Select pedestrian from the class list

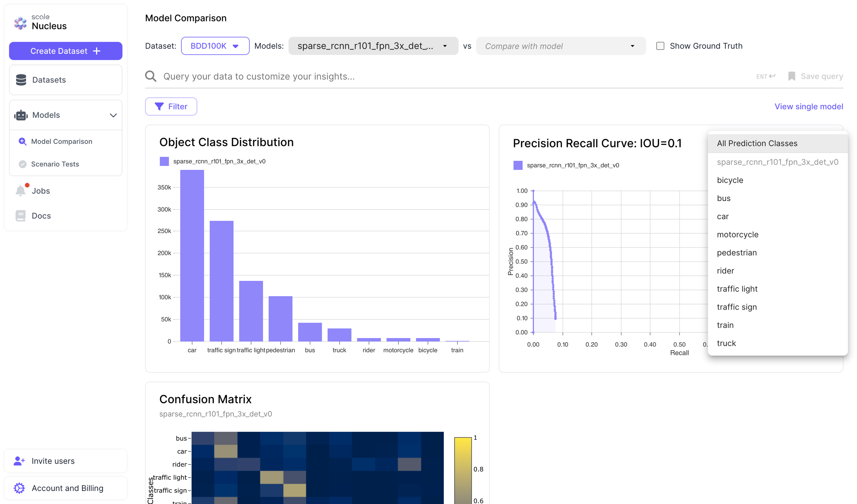778,253
